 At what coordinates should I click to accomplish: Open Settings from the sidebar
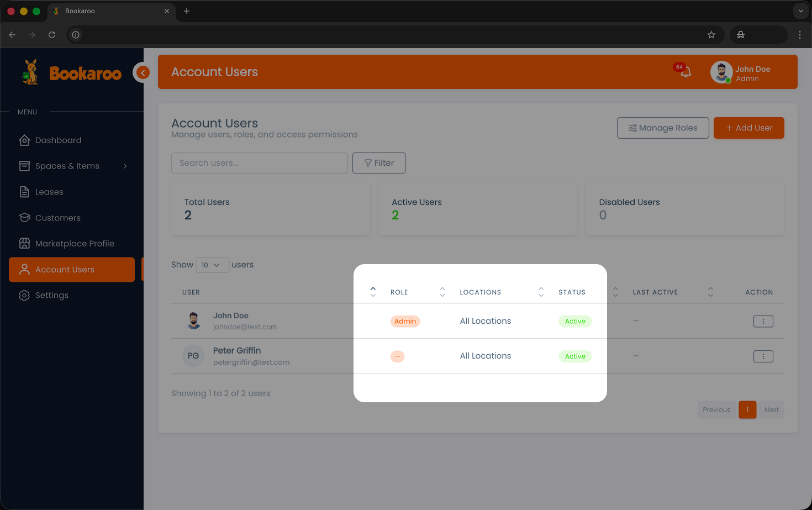tap(51, 295)
